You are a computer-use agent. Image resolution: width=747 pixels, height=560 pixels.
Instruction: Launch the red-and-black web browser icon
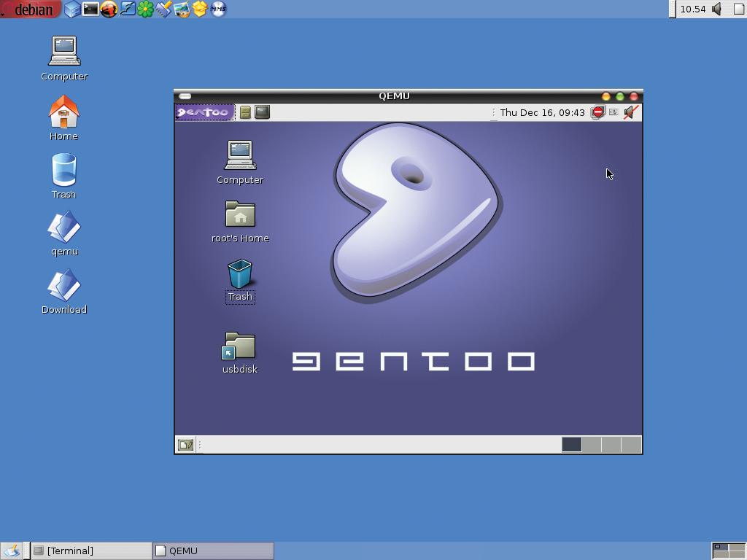[x=109, y=9]
